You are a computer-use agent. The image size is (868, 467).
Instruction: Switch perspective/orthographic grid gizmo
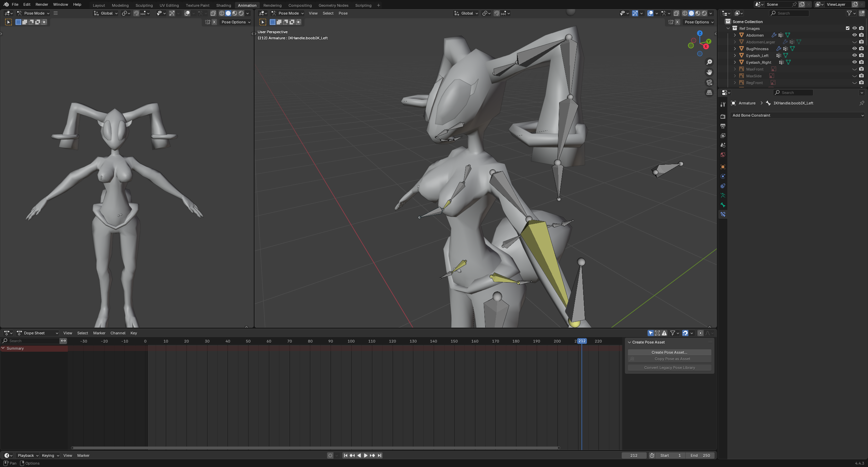tap(709, 93)
